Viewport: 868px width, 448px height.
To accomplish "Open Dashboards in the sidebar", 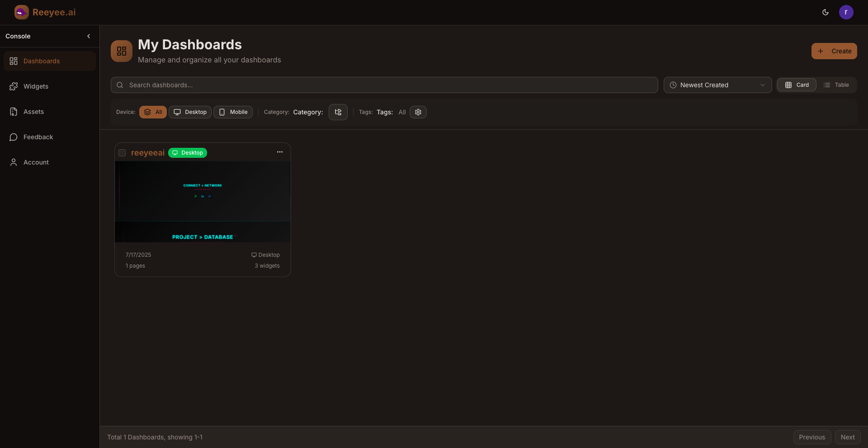I will tap(50, 61).
